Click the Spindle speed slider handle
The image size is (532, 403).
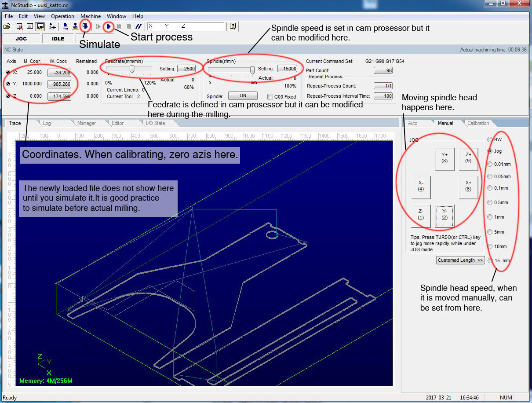(x=252, y=70)
